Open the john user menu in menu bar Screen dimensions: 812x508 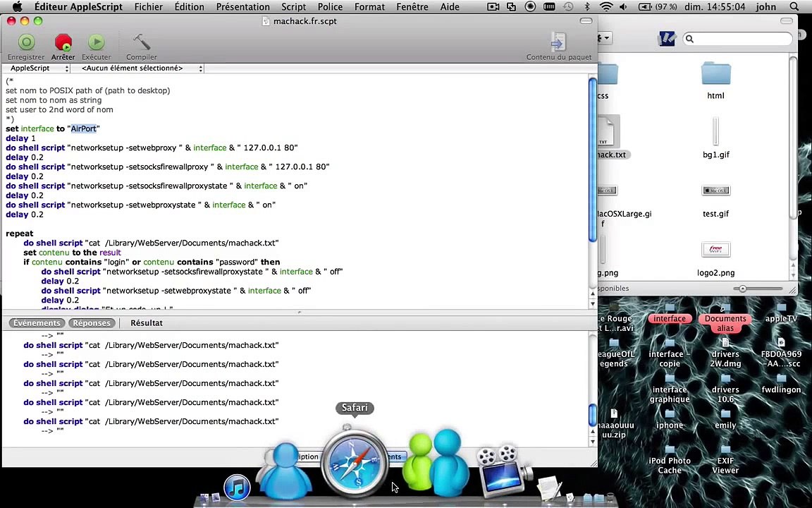766,7
